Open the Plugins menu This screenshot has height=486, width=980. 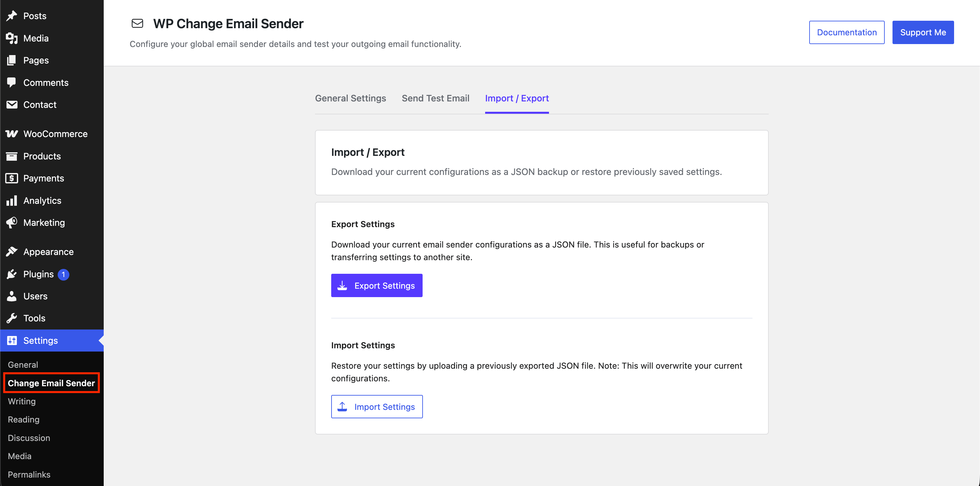pos(52,274)
